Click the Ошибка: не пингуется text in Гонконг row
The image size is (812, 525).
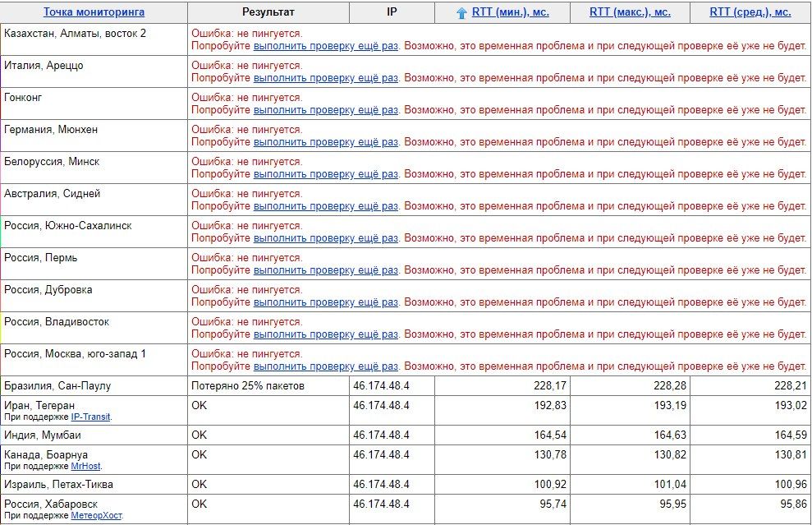point(247,98)
